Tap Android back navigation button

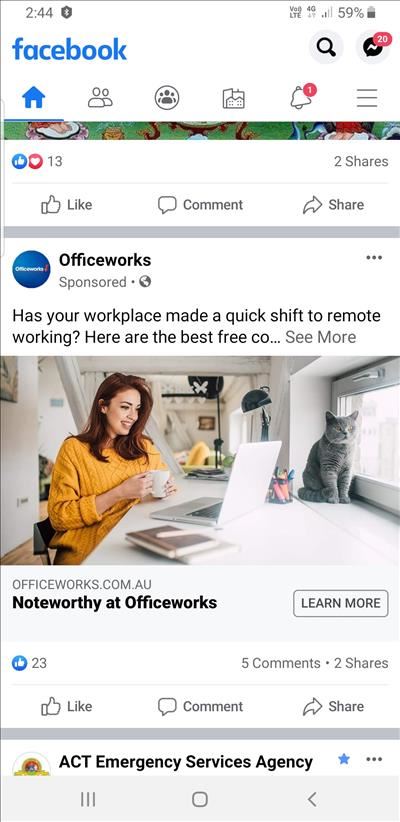312,799
